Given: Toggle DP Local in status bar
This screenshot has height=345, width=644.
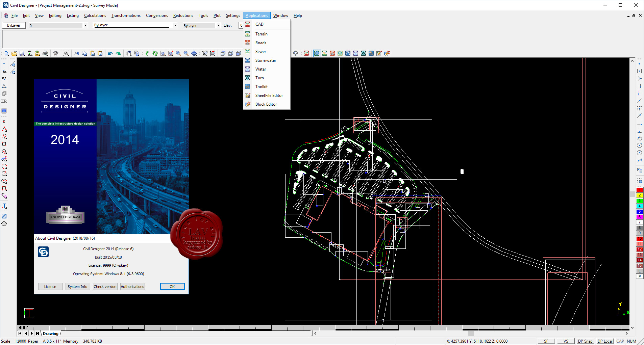Looking at the screenshot, I should pos(605,341).
